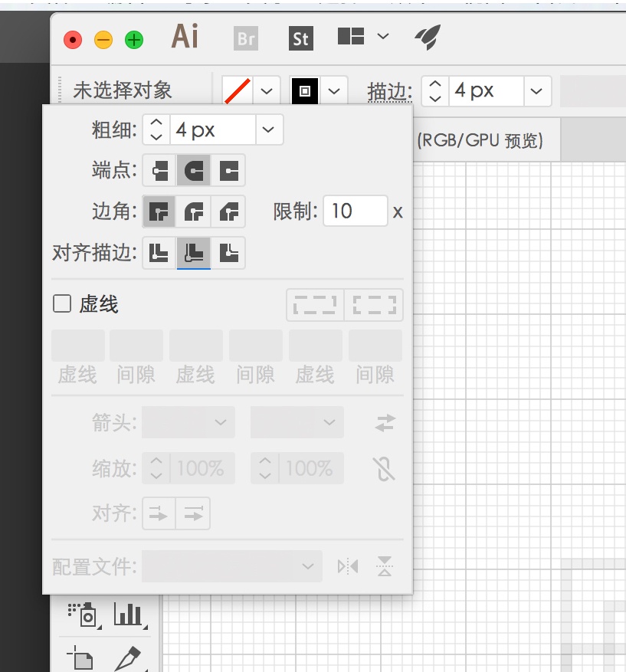
Task: Click the end arrowhead 缩放 stepper
Action: (x=265, y=468)
